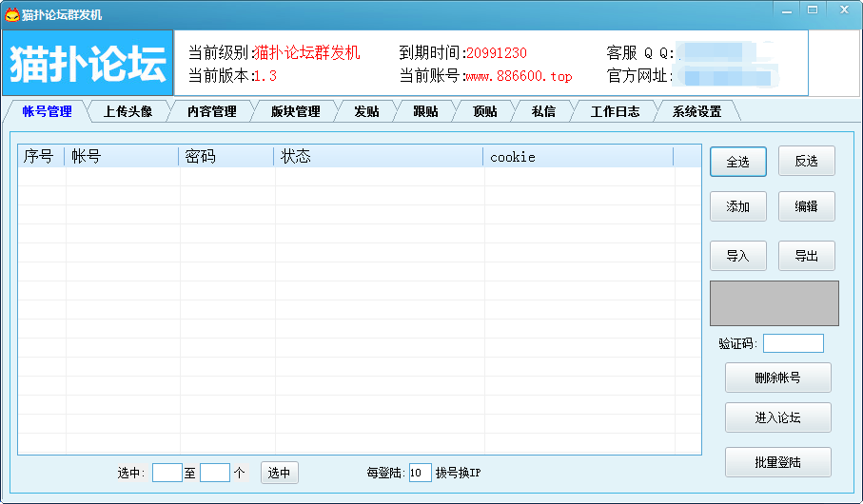
Task: Start 批量登陆 with the bottom button
Action: (777, 462)
